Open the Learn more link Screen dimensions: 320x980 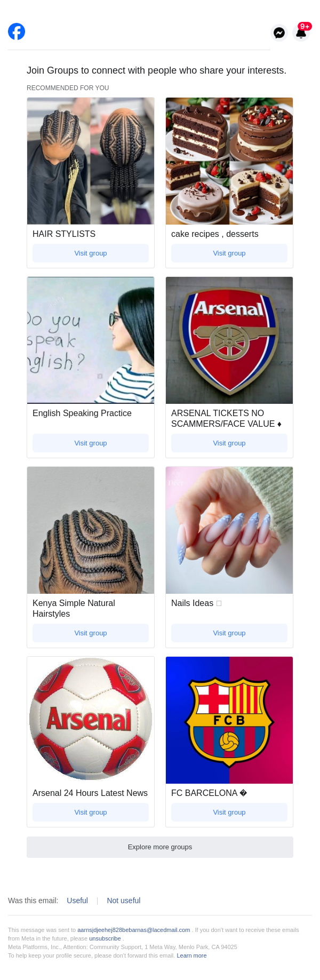191,955
